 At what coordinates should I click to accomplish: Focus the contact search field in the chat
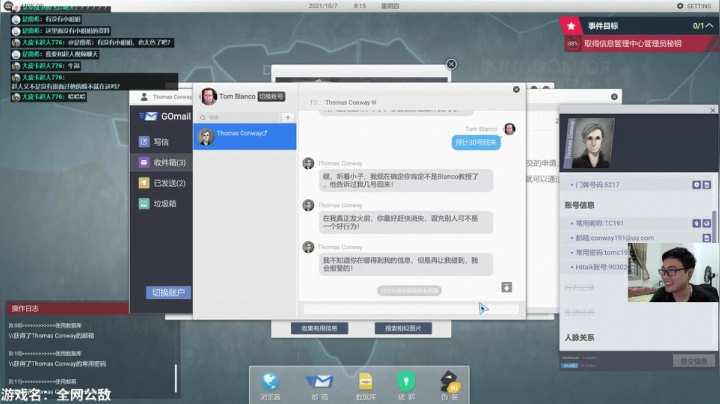(x=239, y=118)
